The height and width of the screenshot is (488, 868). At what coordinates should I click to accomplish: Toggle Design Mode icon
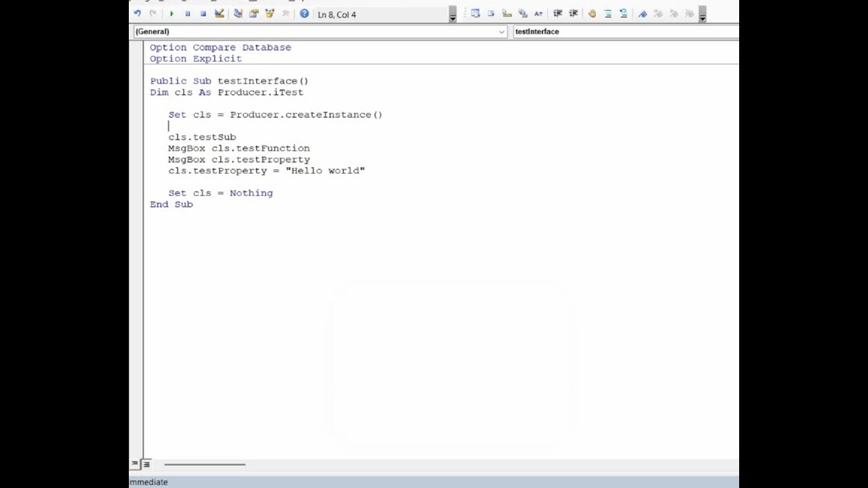(219, 14)
